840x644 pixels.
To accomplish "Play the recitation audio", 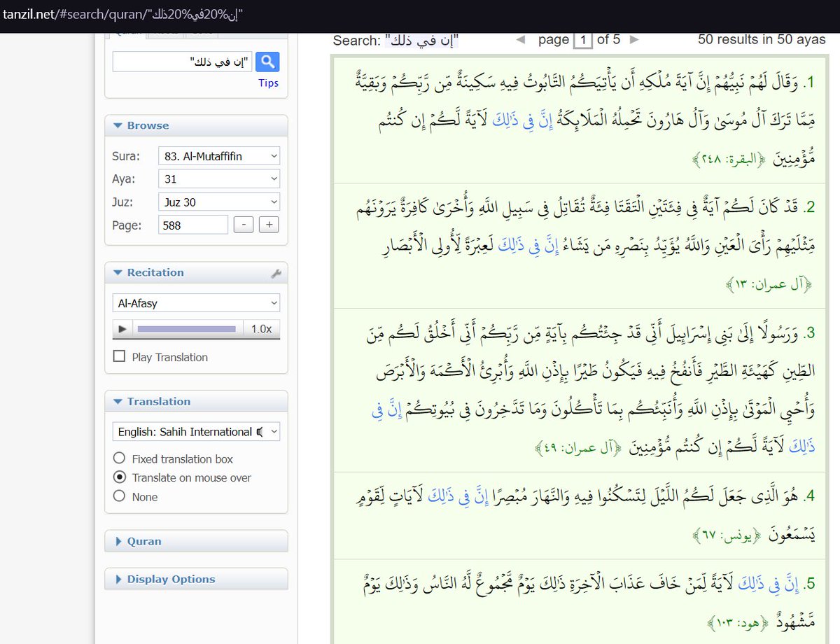I will [122, 328].
